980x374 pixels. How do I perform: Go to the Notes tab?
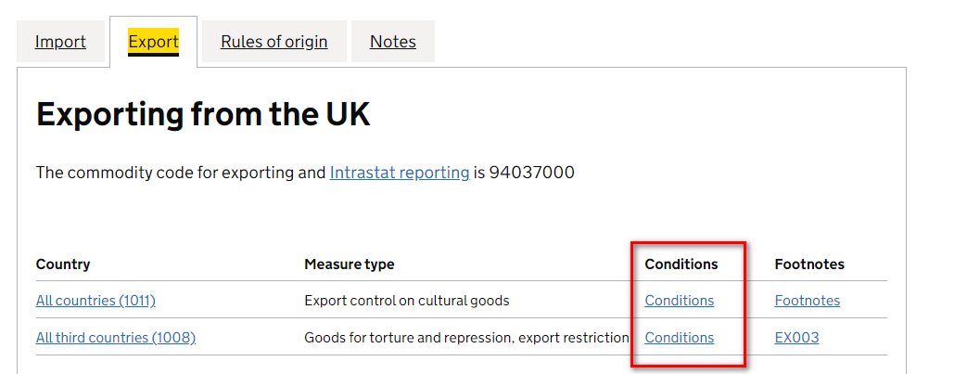point(392,42)
